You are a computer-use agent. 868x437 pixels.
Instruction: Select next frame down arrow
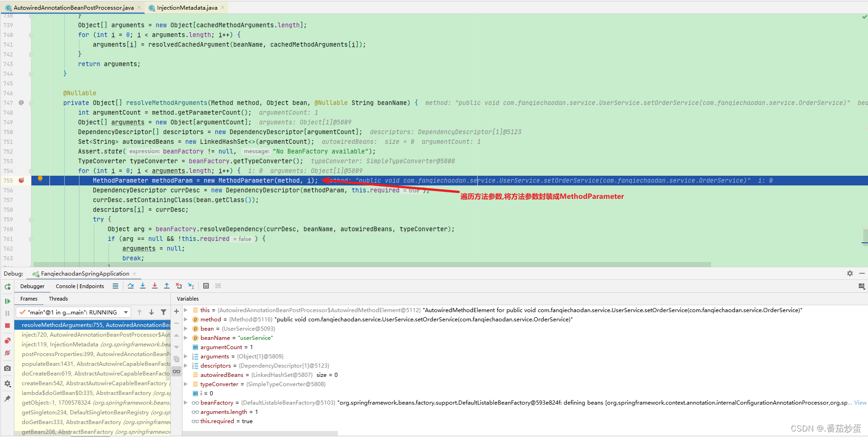click(x=152, y=313)
